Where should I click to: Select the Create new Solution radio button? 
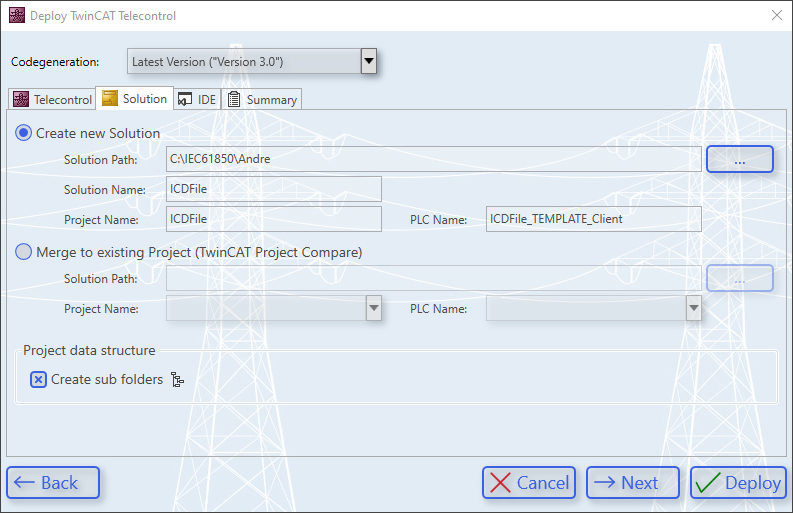coord(23,133)
